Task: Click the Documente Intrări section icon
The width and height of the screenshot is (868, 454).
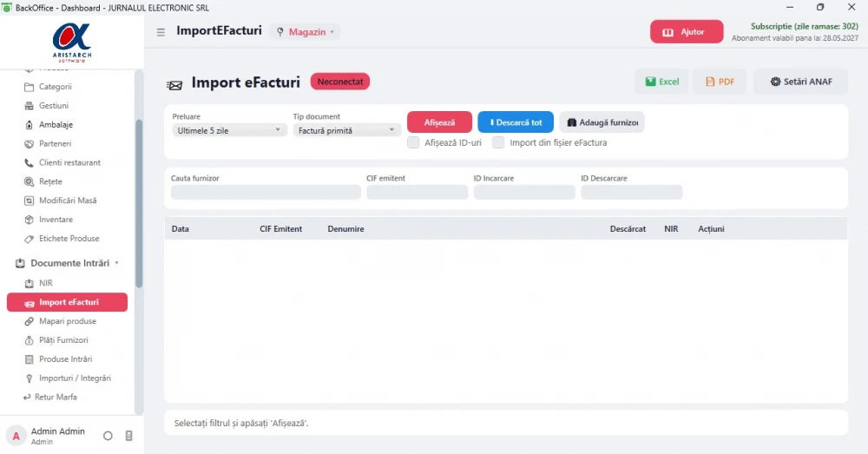Action: [20, 264]
